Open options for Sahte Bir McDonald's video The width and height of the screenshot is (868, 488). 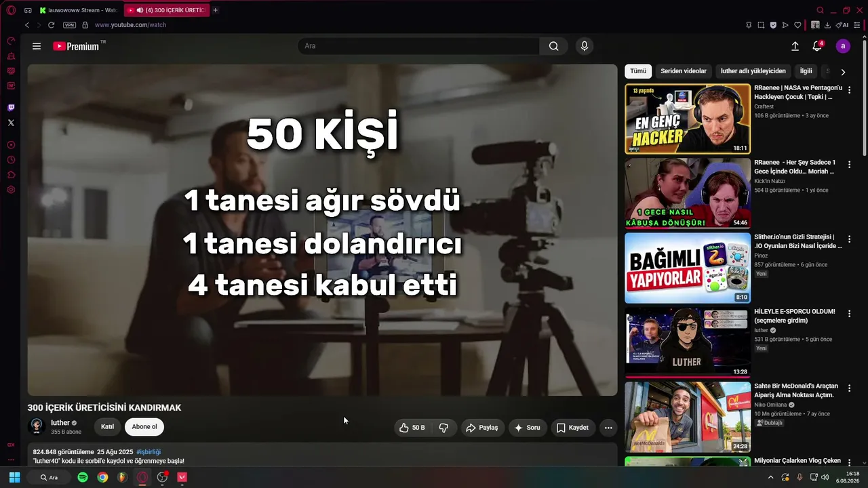coord(849,388)
